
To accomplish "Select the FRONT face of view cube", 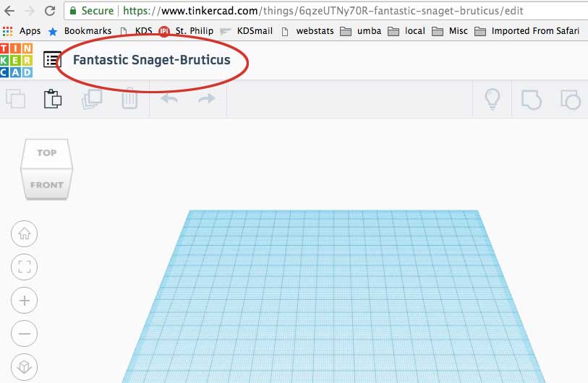I will [47, 184].
